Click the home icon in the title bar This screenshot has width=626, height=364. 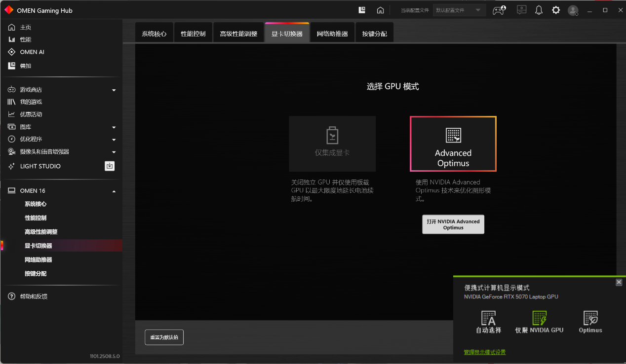click(x=380, y=10)
